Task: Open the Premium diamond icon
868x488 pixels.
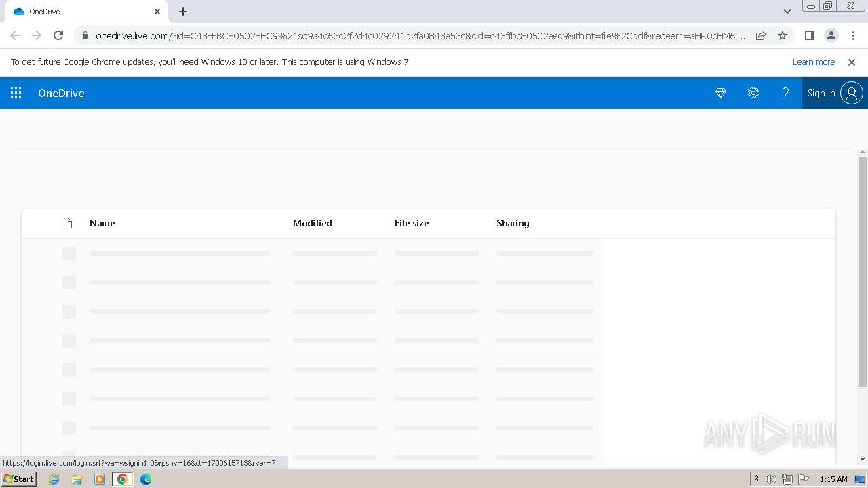Action: 721,93
